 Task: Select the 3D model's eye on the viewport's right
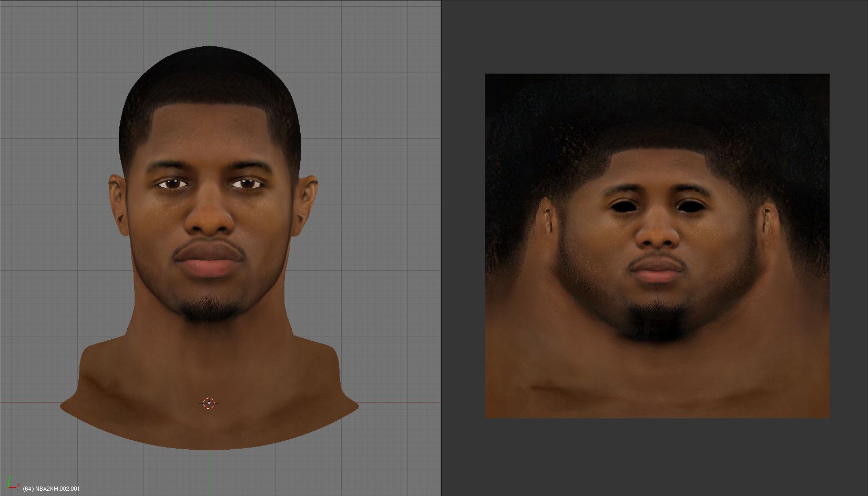pyautogui.click(x=246, y=184)
